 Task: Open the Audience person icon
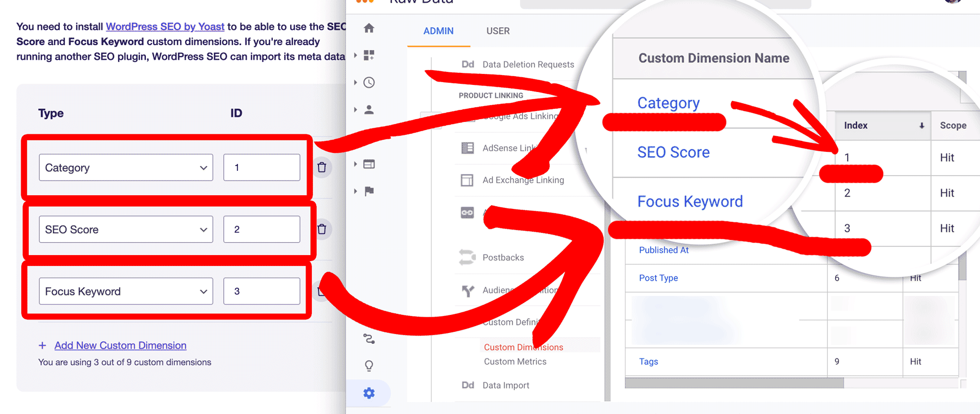(369, 109)
